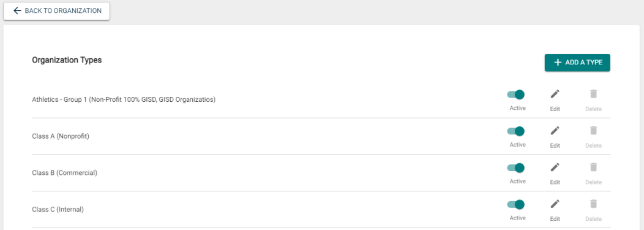644x230 pixels.
Task: Go back to organization
Action: pos(57,11)
